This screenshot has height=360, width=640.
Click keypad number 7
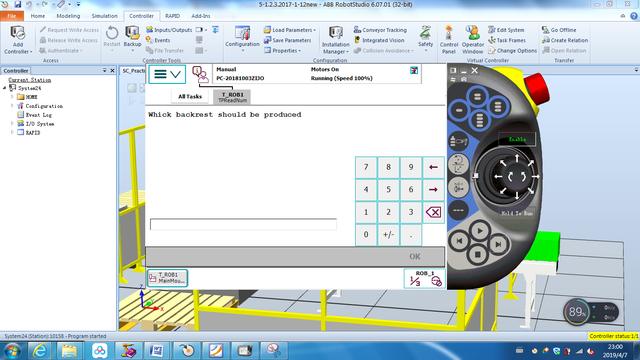click(366, 167)
